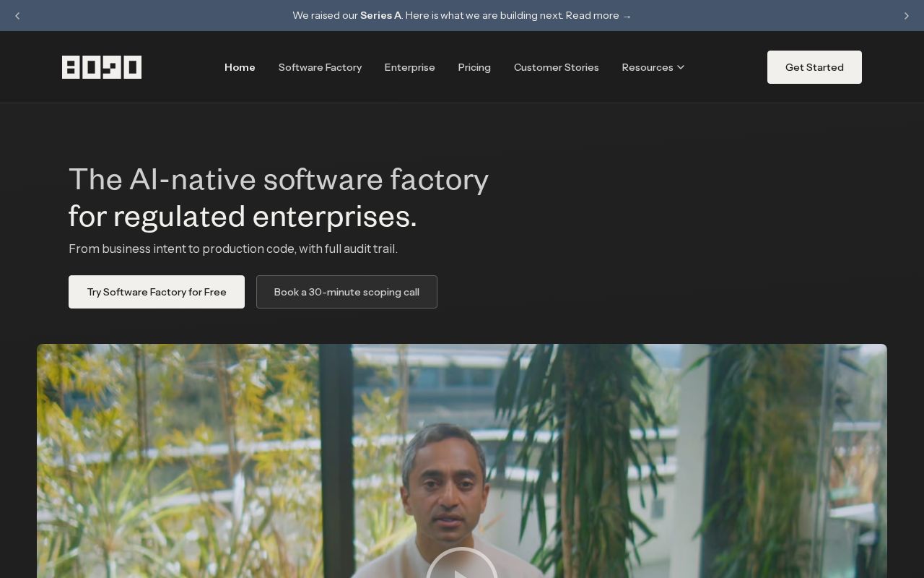Expand the Resources dropdown chevron
924x578 pixels.
click(681, 67)
